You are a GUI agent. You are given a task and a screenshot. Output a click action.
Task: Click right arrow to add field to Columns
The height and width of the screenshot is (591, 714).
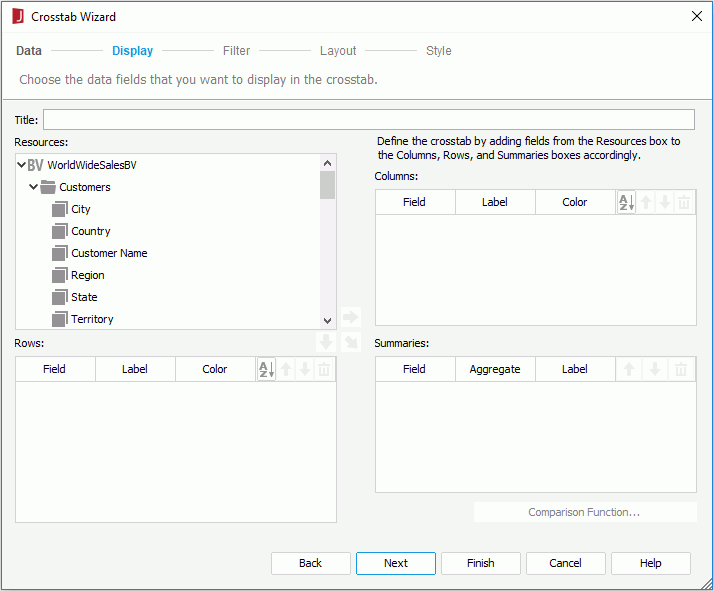coord(351,316)
